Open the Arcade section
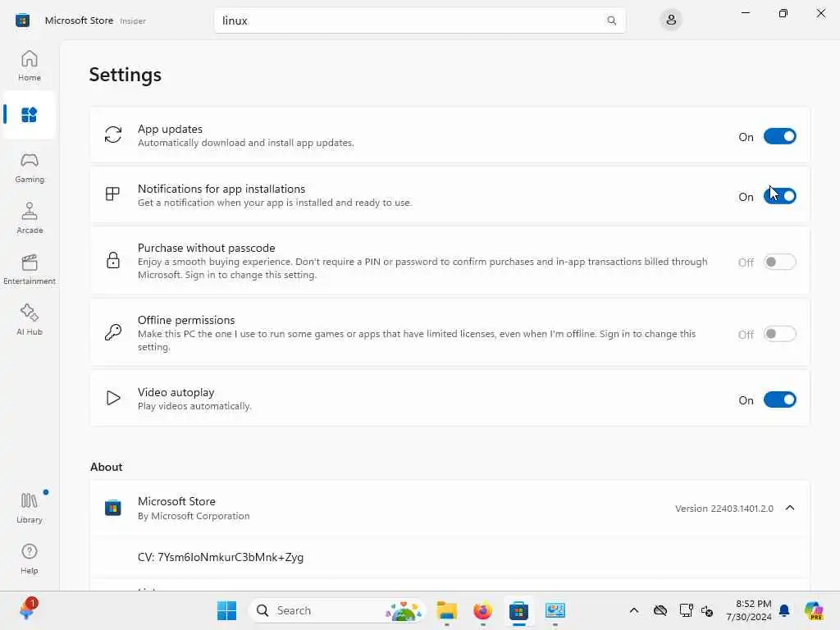This screenshot has width=840, height=630. click(x=29, y=218)
